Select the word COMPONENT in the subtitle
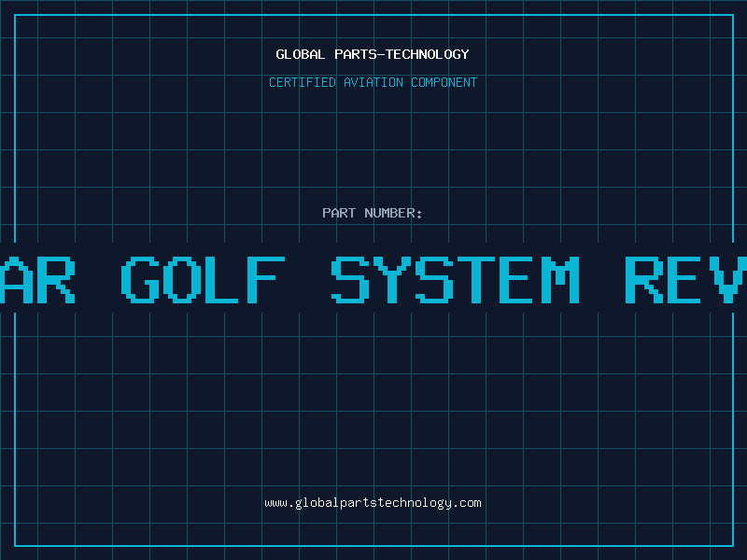Screen dimensions: 747x560 point(444,82)
